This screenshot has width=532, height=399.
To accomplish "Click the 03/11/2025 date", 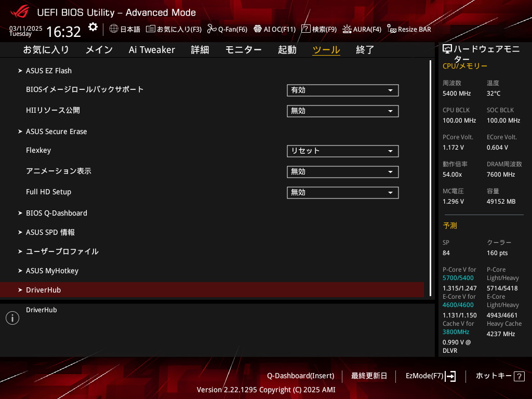I will coord(26,29).
